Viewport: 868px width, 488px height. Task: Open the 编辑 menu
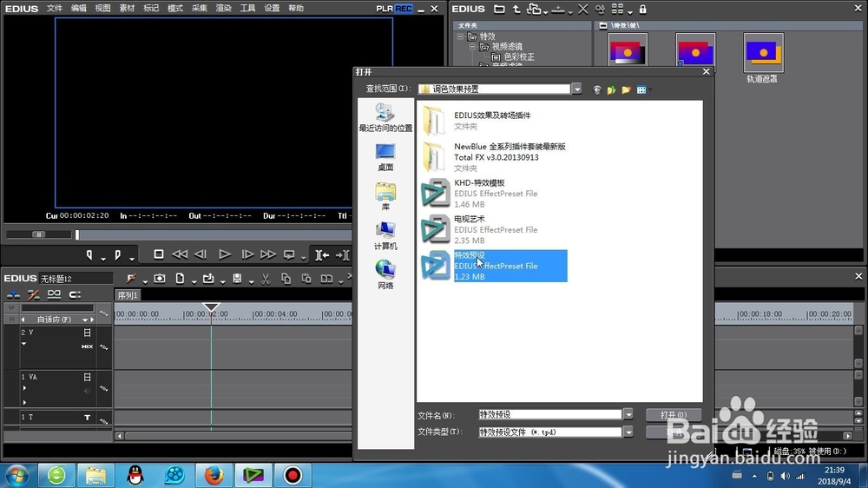tap(79, 9)
